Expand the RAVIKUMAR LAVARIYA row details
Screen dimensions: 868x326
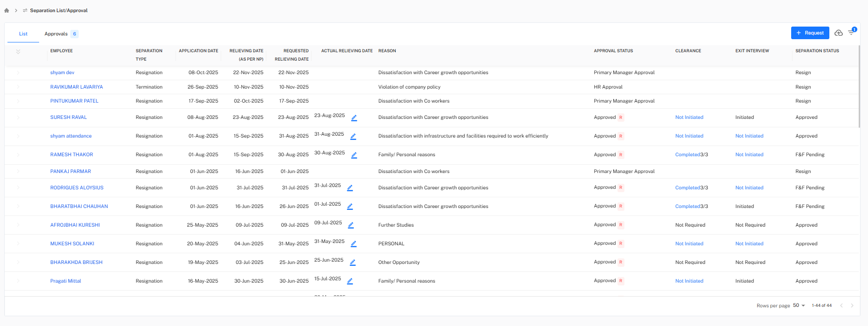coord(18,87)
